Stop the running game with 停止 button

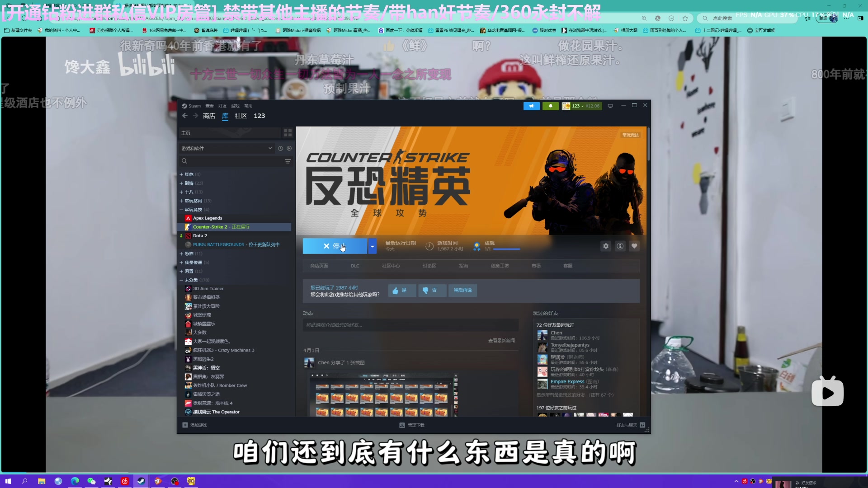[335, 246]
